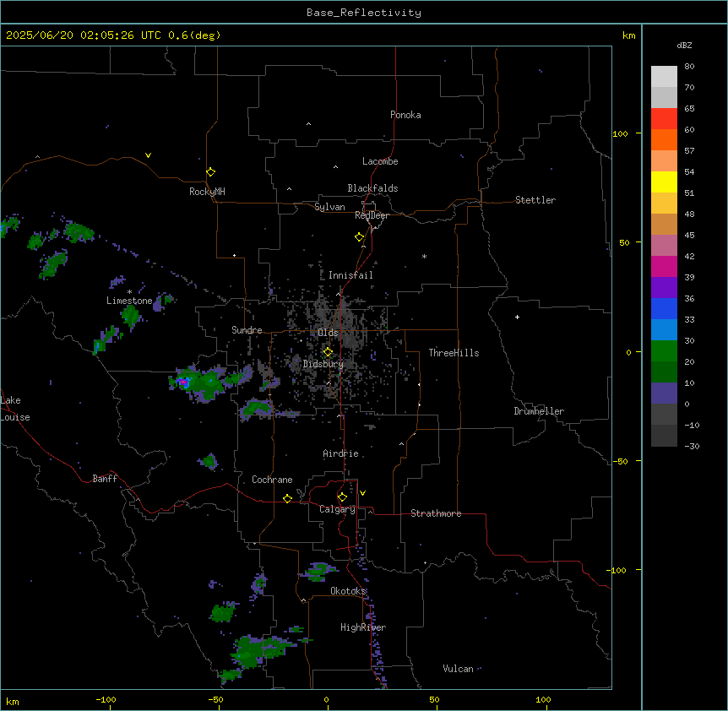Click the strong blue-magenta echo core west of Sundre
This screenshot has width=728, height=711.
point(183,383)
